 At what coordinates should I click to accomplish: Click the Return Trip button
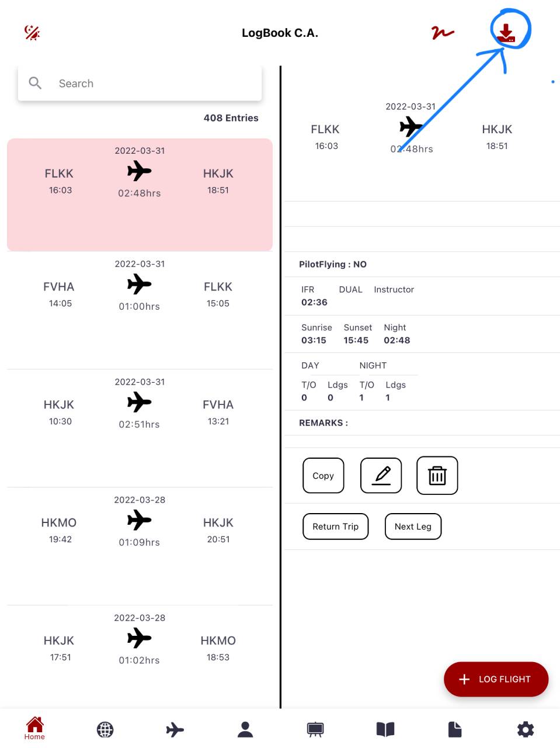(x=336, y=527)
